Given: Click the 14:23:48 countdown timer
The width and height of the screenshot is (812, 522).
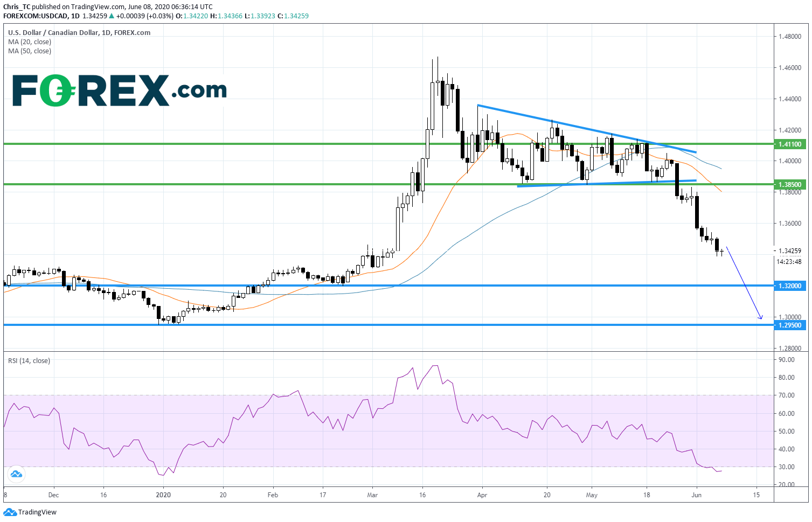Looking at the screenshot, I should tap(789, 262).
